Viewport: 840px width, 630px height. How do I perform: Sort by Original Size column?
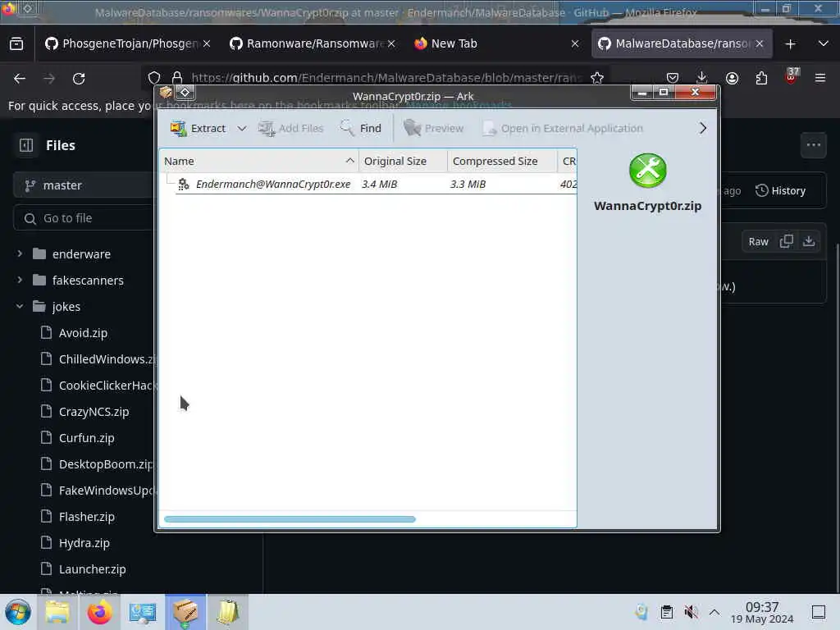tap(403, 162)
